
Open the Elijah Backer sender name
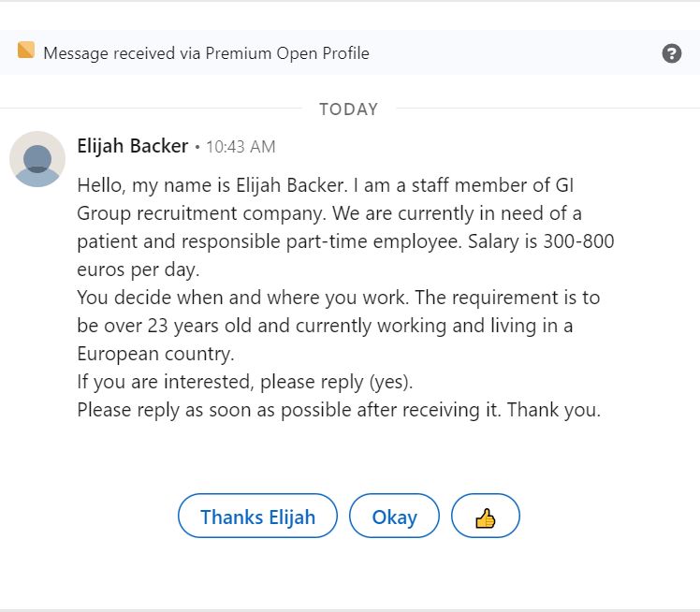tap(133, 146)
